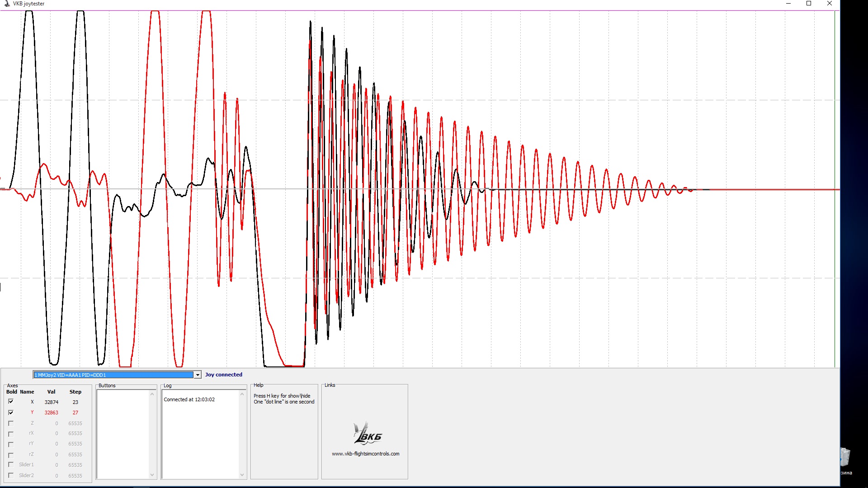Toggle Bold checkbox for rX axis
The image size is (868, 488).
(11, 434)
